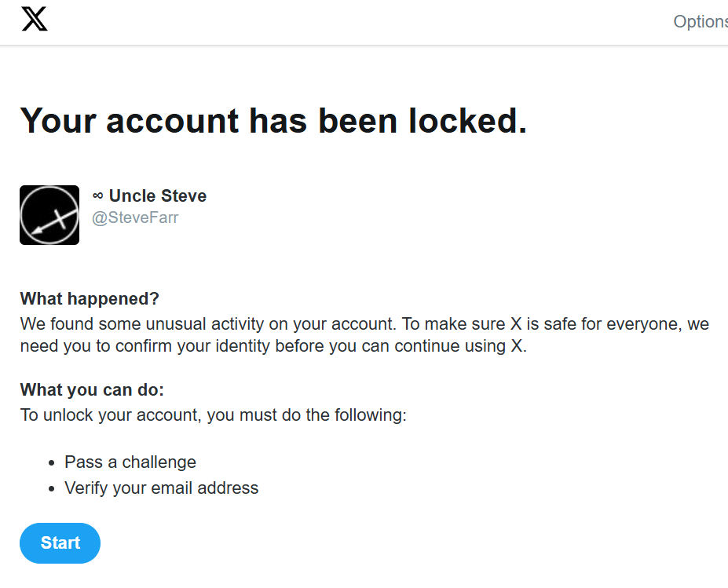Viewport: 728px width, 588px height.
Task: Click the X logo in the header
Action: 35,20
